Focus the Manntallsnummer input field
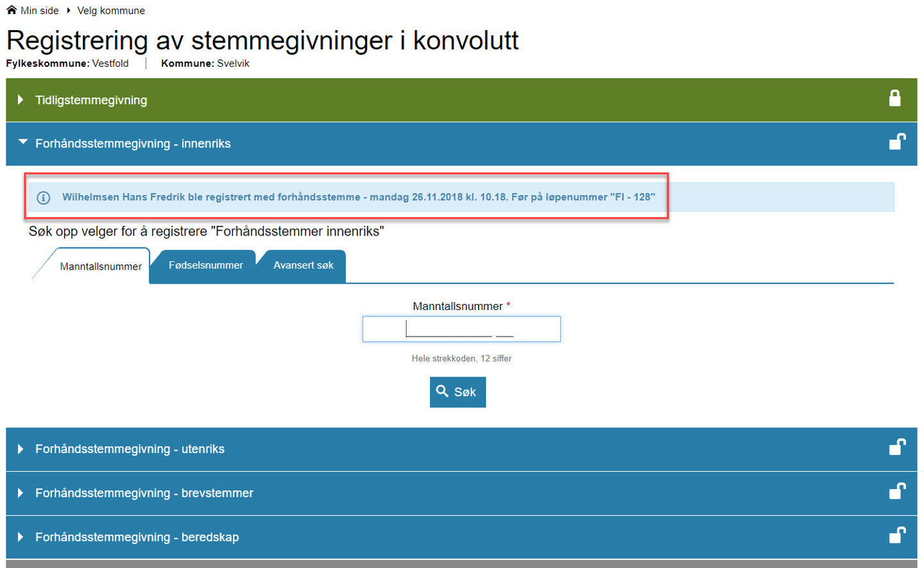The image size is (924, 568). tap(461, 329)
